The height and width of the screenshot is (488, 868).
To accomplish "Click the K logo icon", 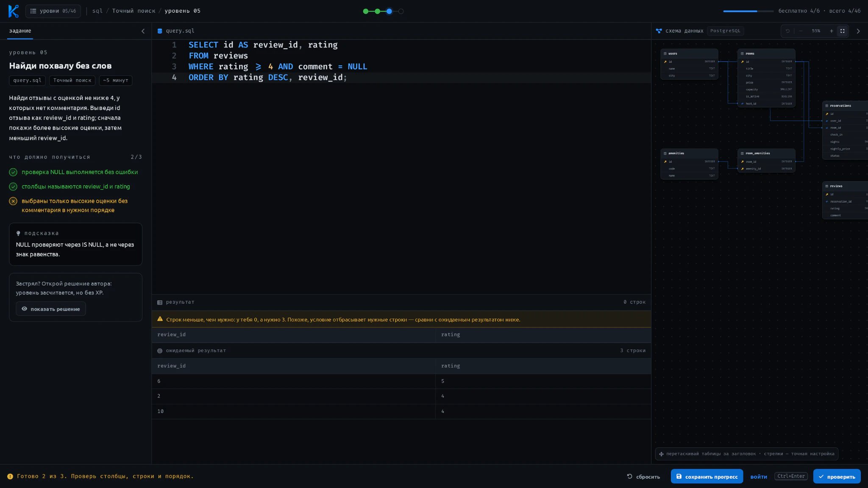I will coord(13,11).
